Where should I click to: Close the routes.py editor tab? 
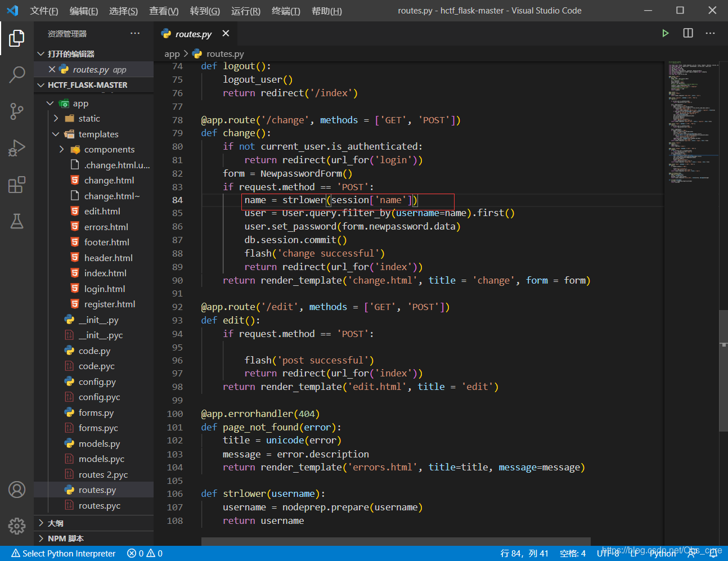[226, 34]
